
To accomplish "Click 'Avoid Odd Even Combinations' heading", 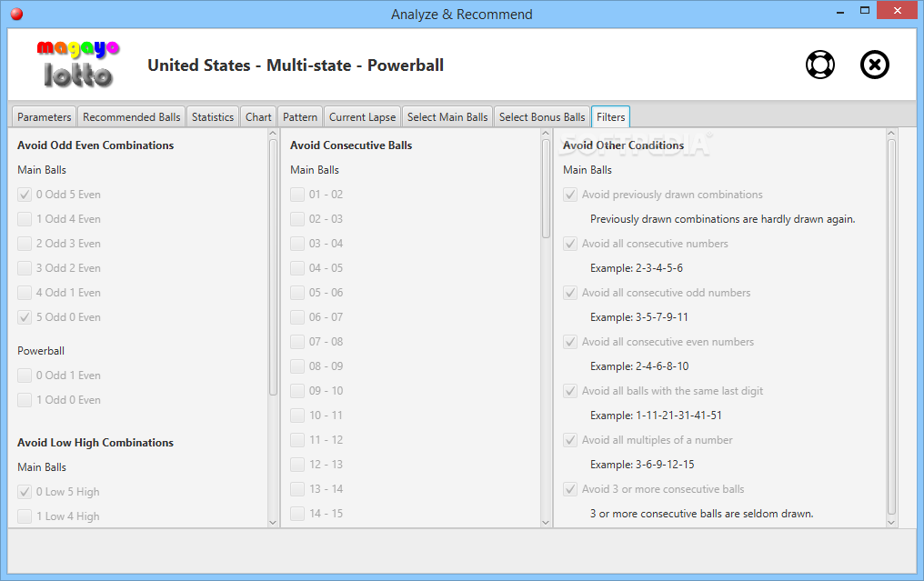I will tap(95, 145).
